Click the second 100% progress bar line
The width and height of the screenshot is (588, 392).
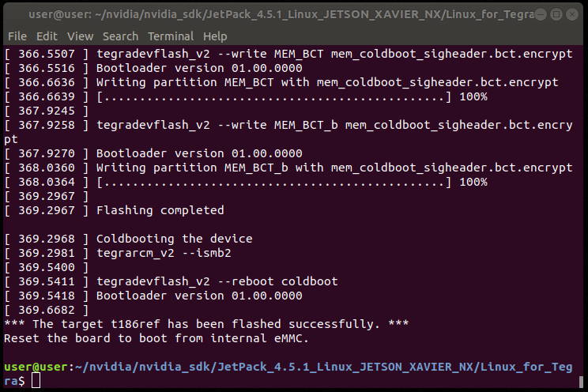246,183
